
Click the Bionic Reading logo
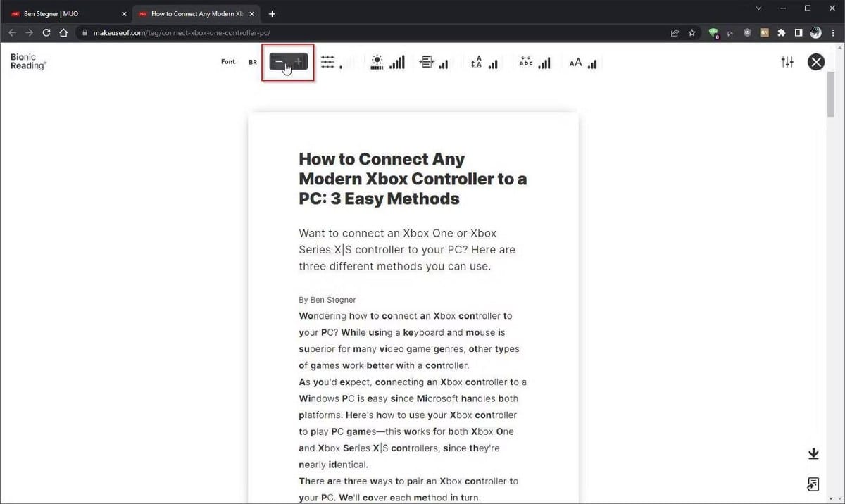tap(28, 62)
